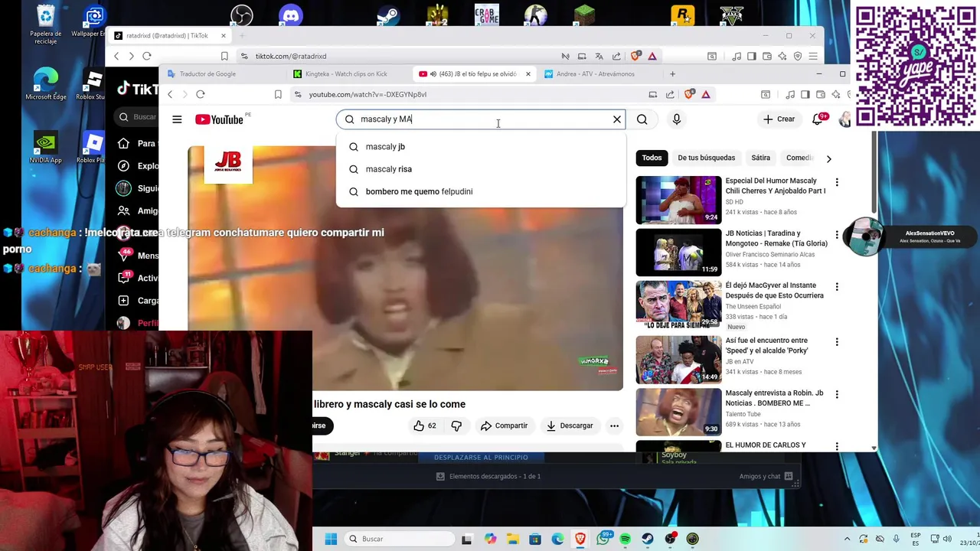The height and width of the screenshot is (551, 980).
Task: Open options for 'Él dejó MacGyver' video
Action: pos(837,286)
